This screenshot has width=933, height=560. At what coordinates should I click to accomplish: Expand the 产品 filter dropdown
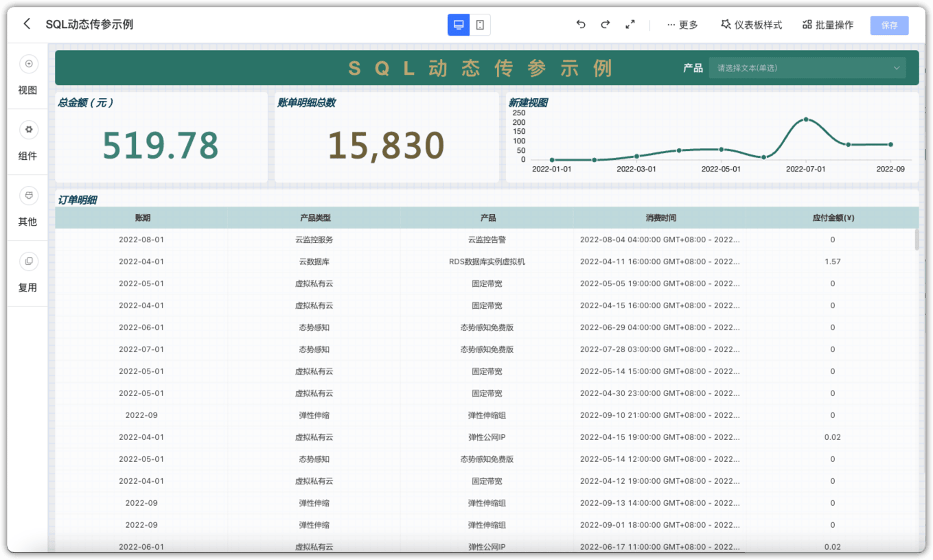point(807,68)
